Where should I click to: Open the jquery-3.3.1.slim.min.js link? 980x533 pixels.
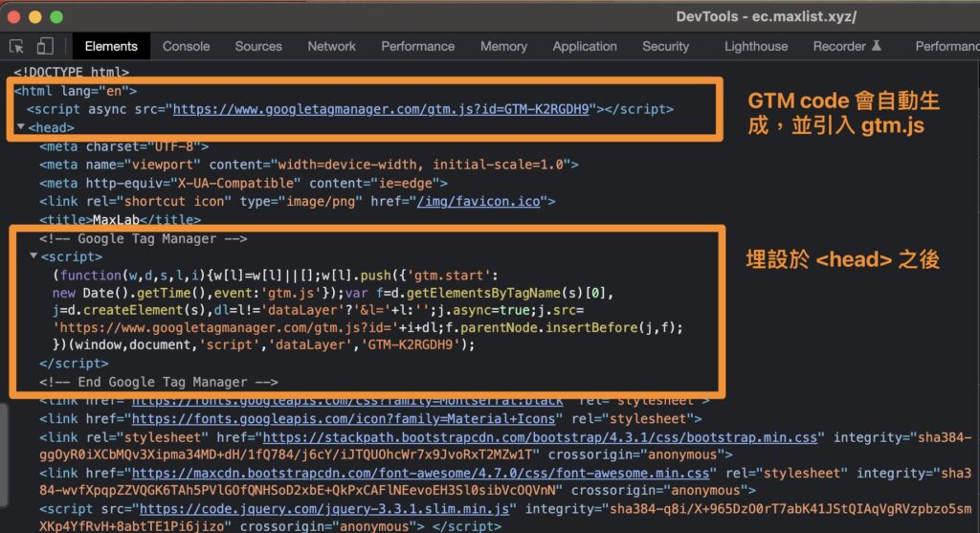click(324, 509)
